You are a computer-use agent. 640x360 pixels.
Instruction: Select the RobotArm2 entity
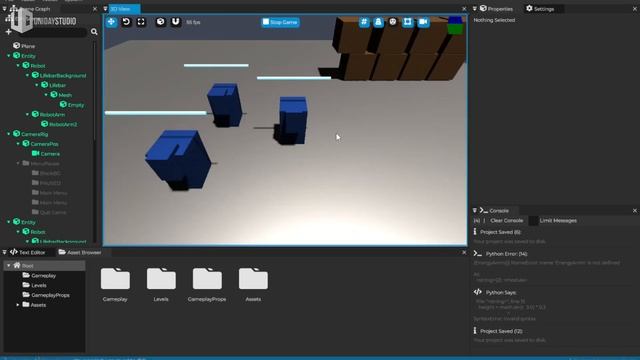pos(63,124)
